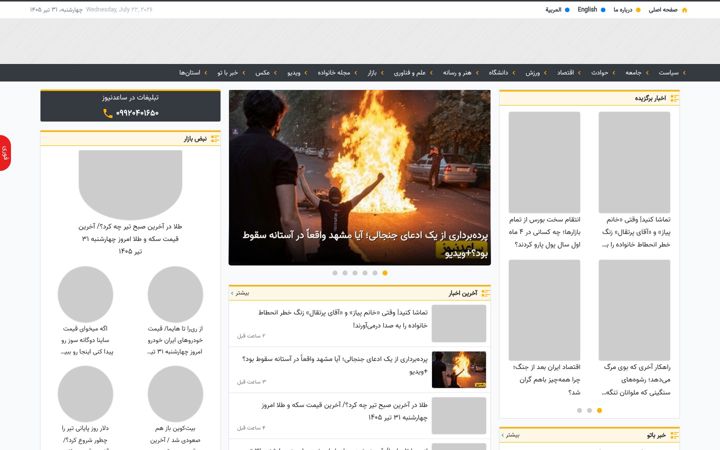Open latest news headline about طلا and سکه price
The width and height of the screenshot is (720, 450).
coord(344,411)
